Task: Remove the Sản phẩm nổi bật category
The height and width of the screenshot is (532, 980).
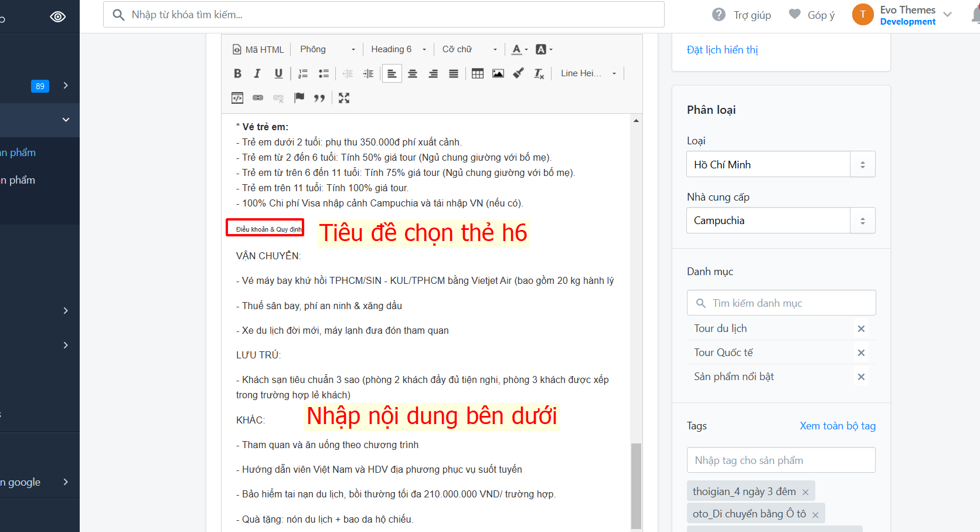Action: coord(861,377)
